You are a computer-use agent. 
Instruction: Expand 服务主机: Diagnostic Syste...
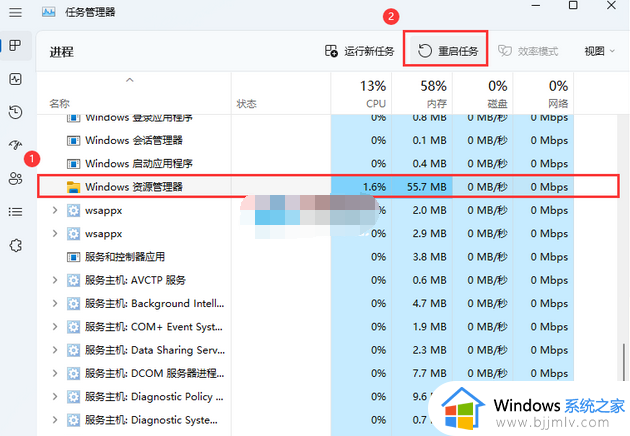coord(55,420)
